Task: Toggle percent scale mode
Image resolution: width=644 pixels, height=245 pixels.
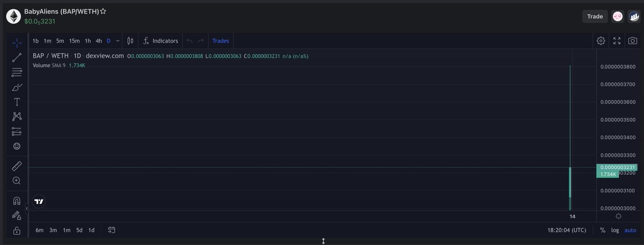Action: click(603, 230)
